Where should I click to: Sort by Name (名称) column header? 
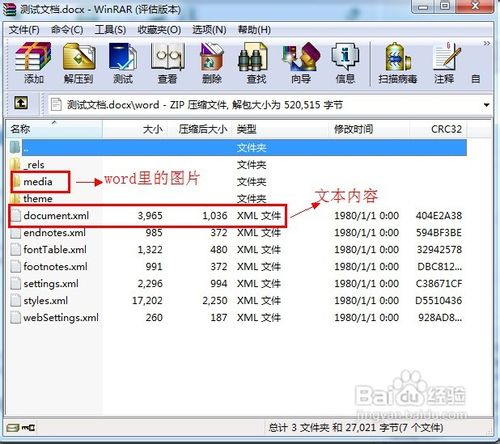55,129
